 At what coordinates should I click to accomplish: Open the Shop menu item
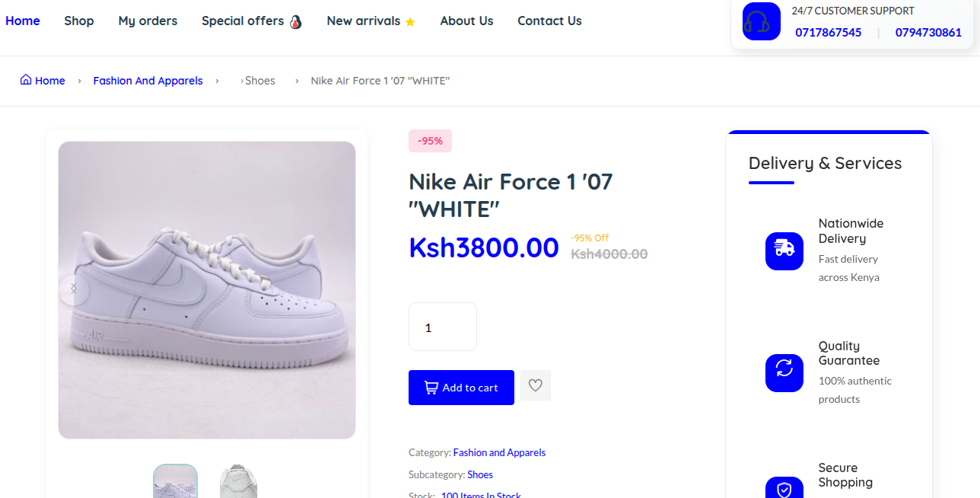tap(79, 21)
